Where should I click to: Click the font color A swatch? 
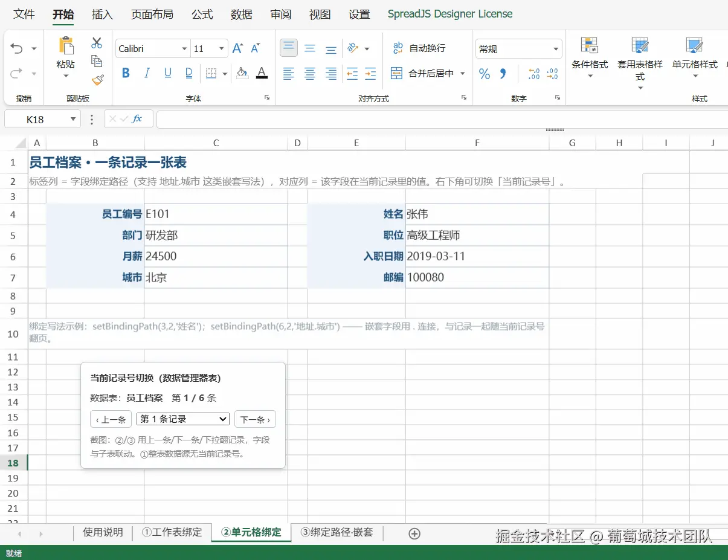coord(262,73)
